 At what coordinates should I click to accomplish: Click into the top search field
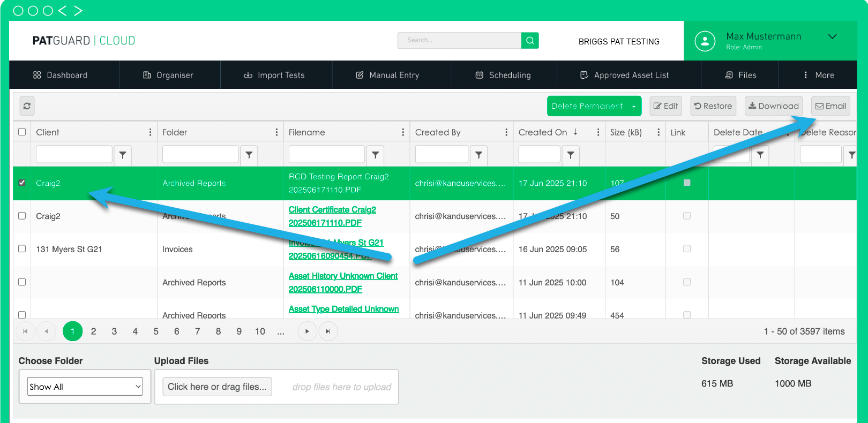(459, 40)
